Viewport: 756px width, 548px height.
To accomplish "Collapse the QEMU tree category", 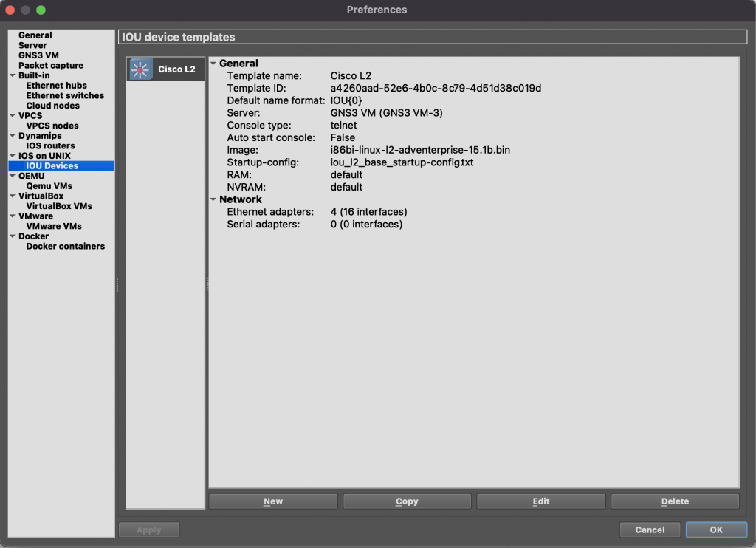I will click(x=13, y=176).
